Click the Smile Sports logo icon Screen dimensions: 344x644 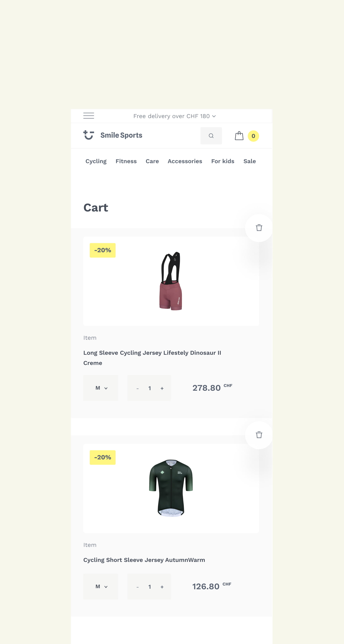tap(89, 135)
